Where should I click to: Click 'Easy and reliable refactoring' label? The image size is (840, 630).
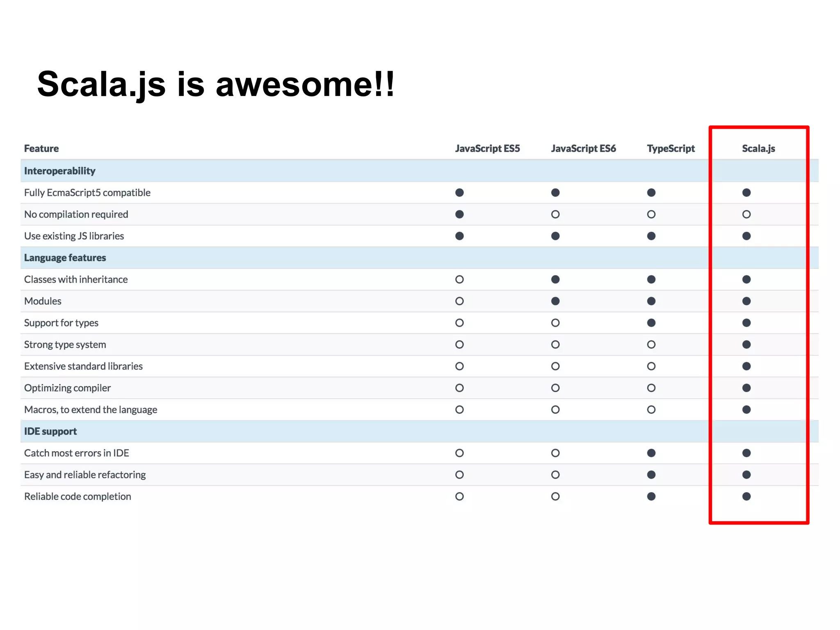click(85, 475)
